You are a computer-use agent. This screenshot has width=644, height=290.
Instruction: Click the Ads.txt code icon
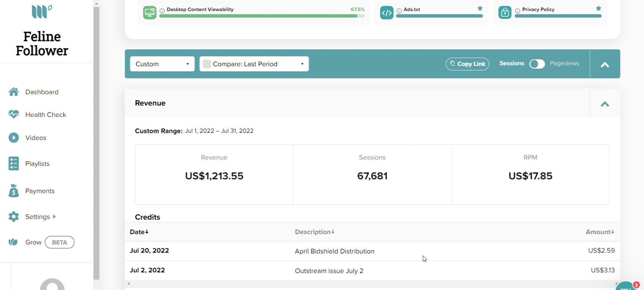(387, 12)
